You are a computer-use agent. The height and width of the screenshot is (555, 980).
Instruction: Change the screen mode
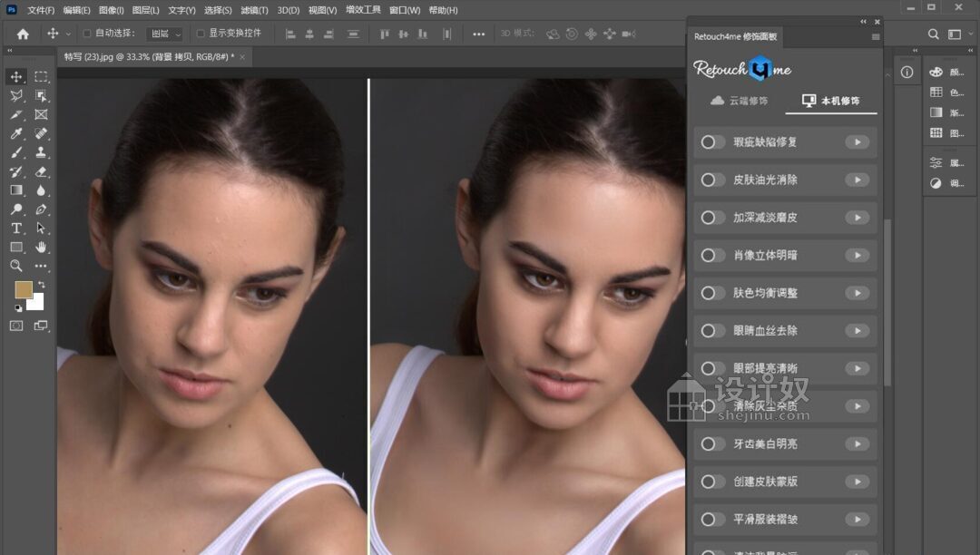[41, 326]
